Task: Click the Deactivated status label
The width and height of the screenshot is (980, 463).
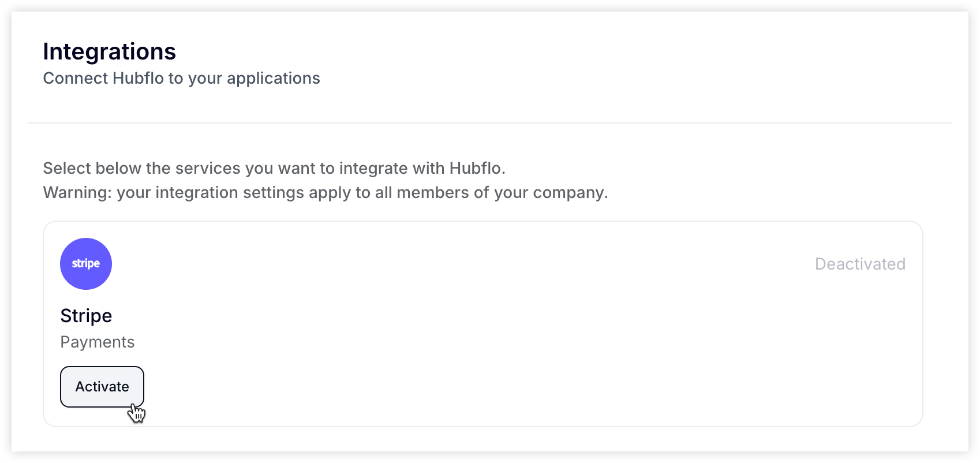Action: [x=860, y=264]
